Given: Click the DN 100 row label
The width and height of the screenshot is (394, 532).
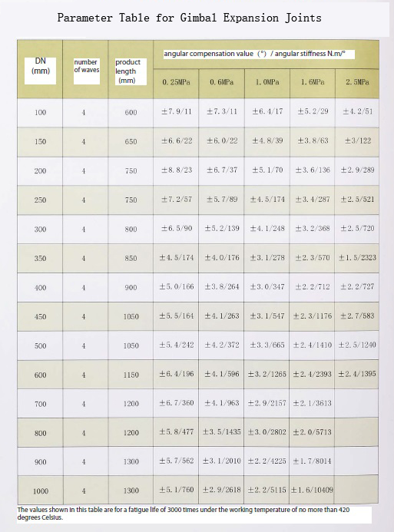Looking at the screenshot, I should tap(40, 112).
